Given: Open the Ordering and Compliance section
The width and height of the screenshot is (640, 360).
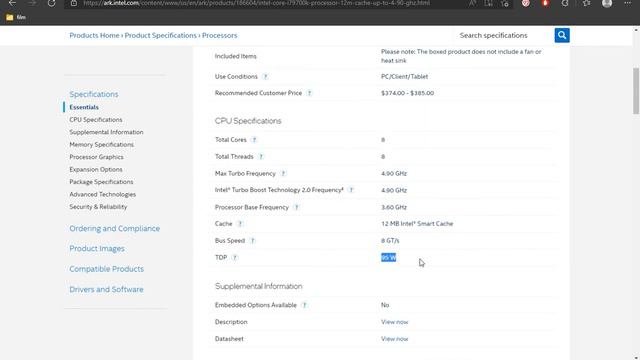Looking at the screenshot, I should click(114, 229).
